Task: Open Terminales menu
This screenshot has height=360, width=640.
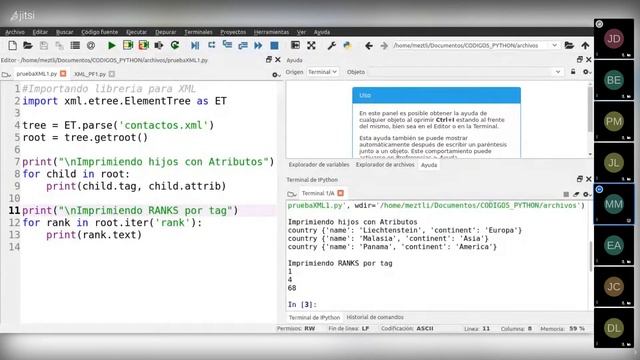Action: 198,32
